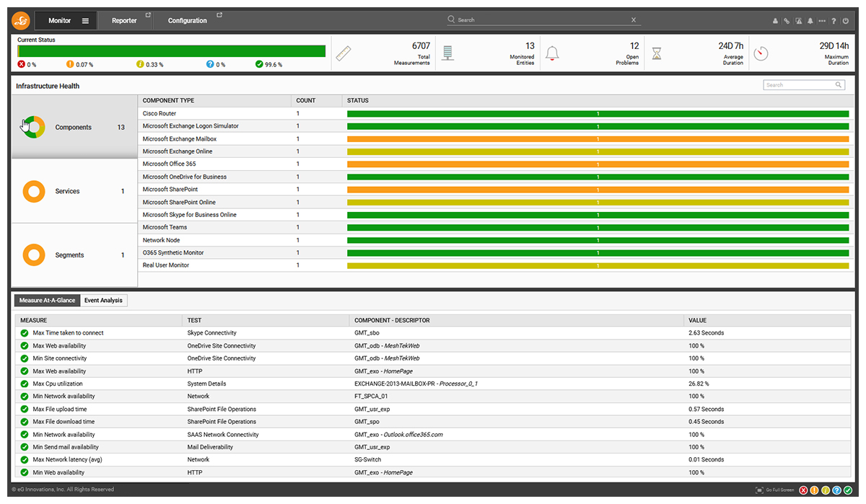Open the Reporter module
Screen dimensions: 866x504
pos(124,21)
